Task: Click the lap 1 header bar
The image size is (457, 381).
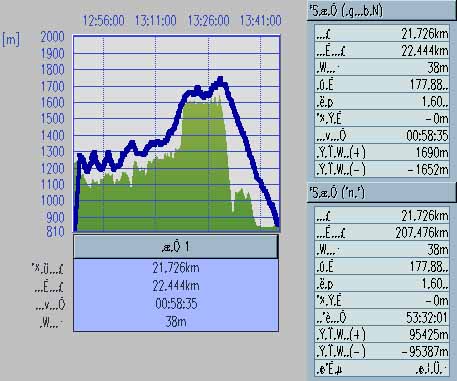Action: pyautogui.click(x=176, y=247)
